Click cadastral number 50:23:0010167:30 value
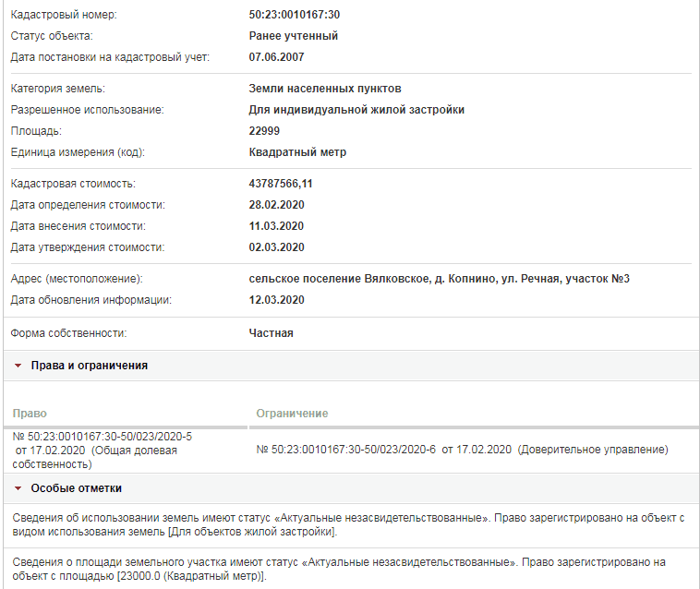 point(295,15)
